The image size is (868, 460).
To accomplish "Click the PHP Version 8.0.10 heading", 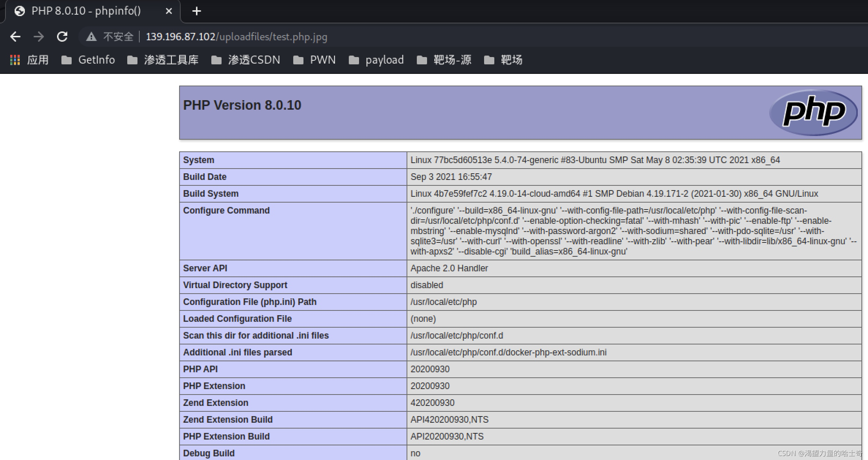I will [242, 105].
